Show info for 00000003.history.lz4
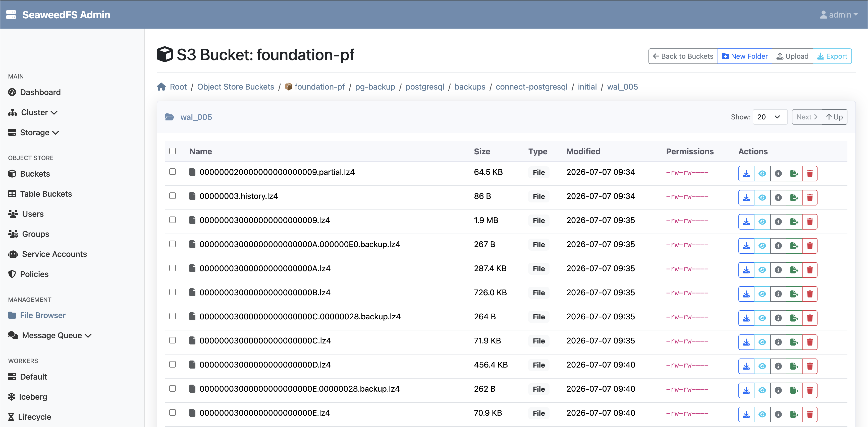 [x=778, y=197]
